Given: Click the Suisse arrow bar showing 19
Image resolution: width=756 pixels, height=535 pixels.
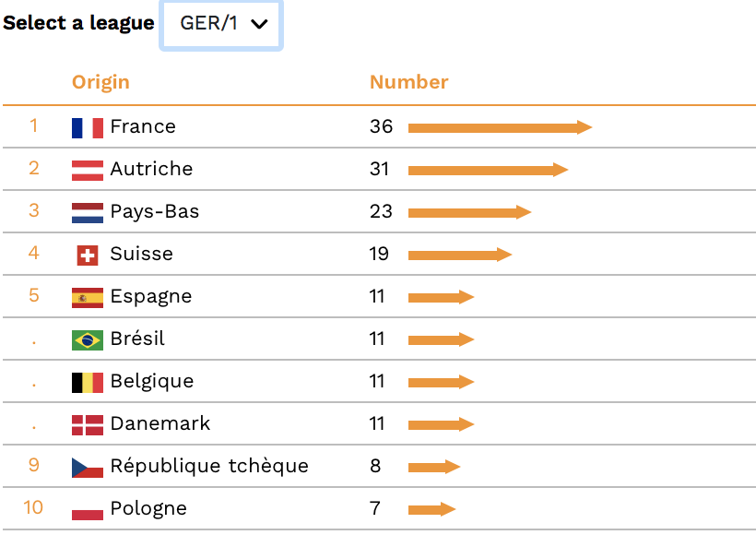Looking at the screenshot, I should pyautogui.click(x=460, y=255).
